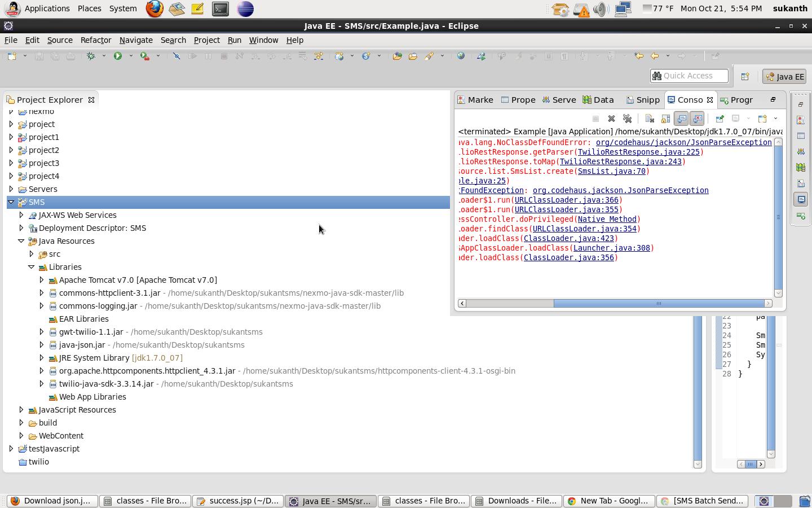Expand the src folder
This screenshot has height=508, width=812.
32,254
